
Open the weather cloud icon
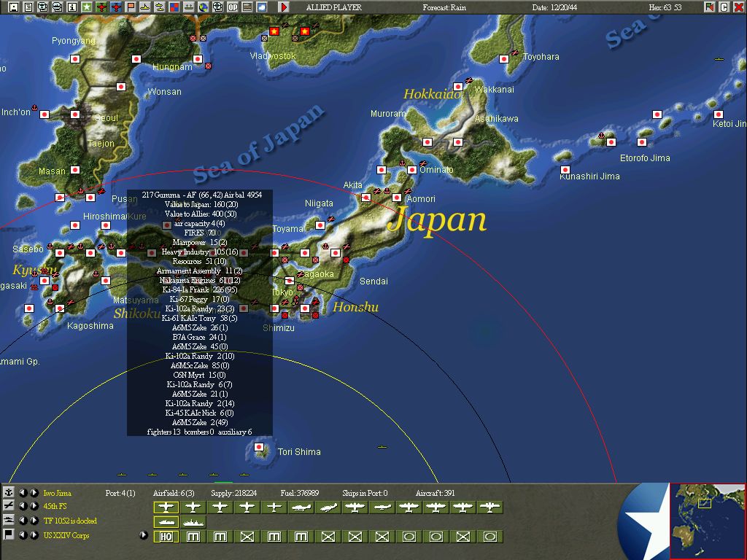coord(262,7)
